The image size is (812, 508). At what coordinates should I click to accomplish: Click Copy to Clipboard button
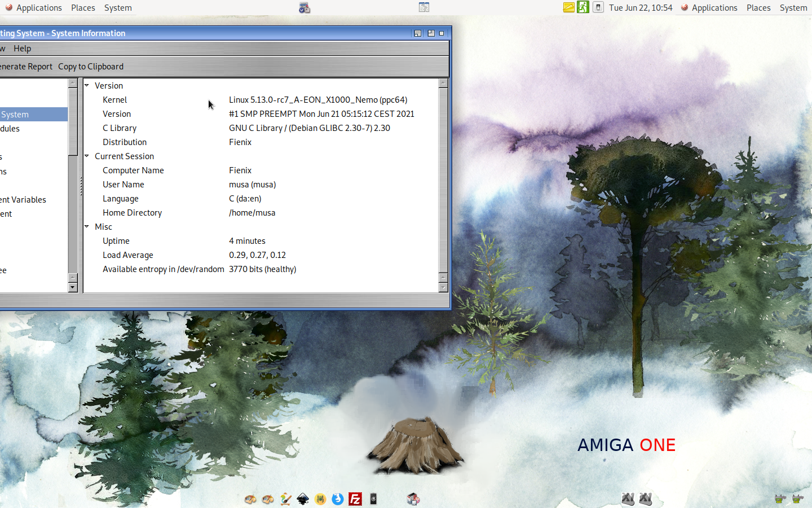pyautogui.click(x=91, y=67)
